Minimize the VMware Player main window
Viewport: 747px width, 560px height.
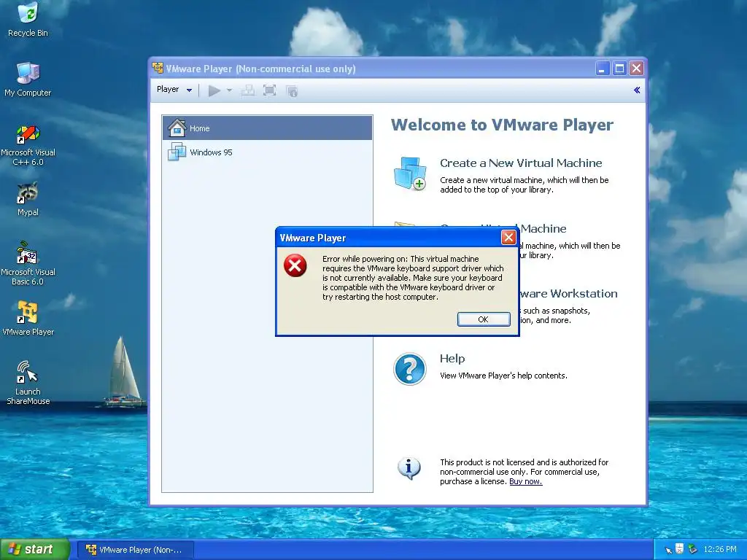603,69
